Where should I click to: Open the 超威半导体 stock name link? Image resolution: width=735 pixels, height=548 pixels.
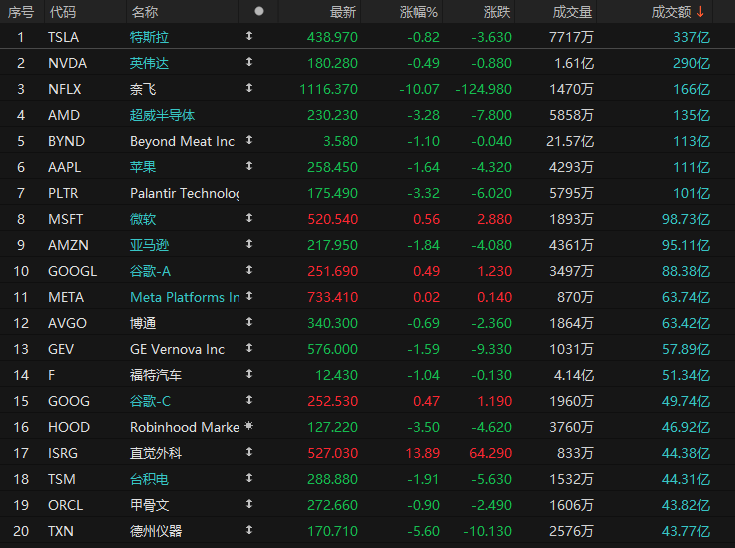click(162, 115)
